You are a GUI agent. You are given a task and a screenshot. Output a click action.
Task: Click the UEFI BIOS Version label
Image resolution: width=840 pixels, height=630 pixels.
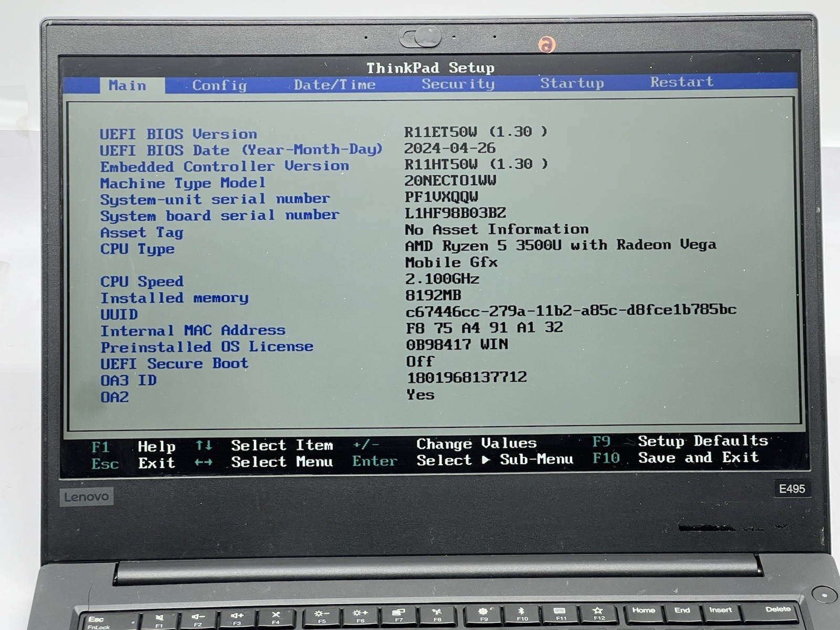[178, 134]
